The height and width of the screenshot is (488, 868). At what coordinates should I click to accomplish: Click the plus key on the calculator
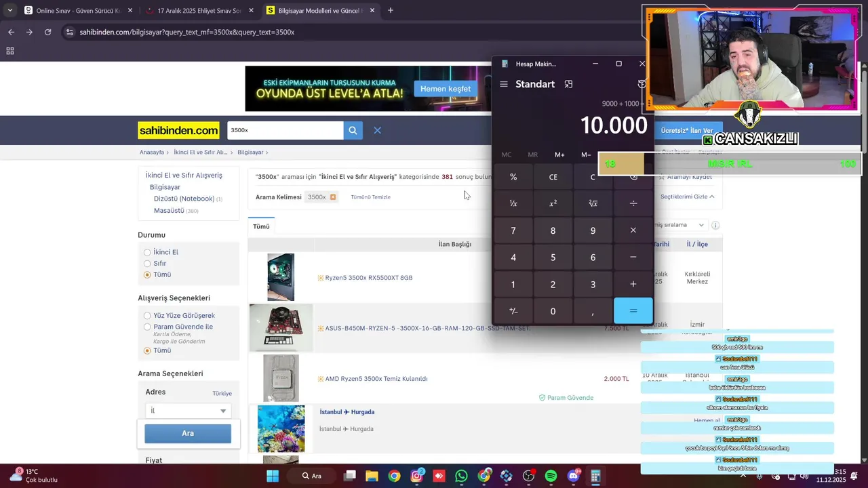click(x=633, y=285)
